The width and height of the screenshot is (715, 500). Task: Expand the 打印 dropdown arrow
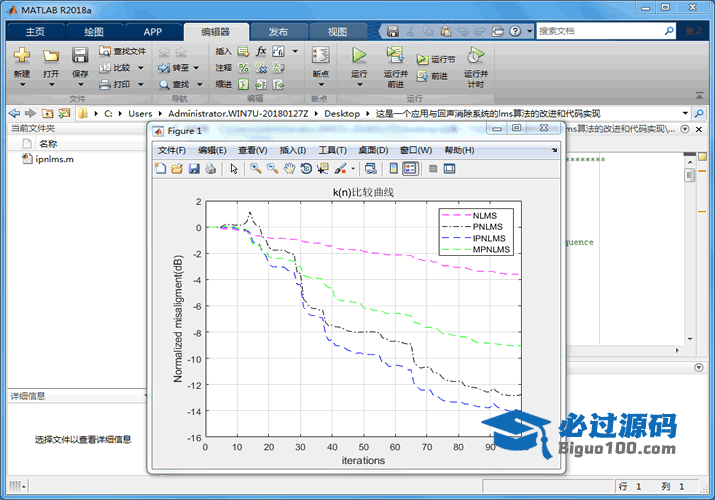point(140,84)
